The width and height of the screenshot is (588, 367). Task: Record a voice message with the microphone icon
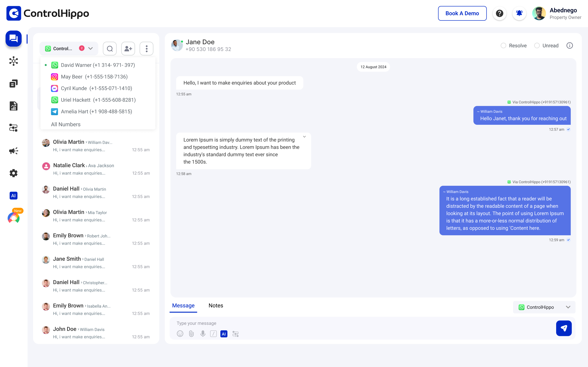[203, 334]
